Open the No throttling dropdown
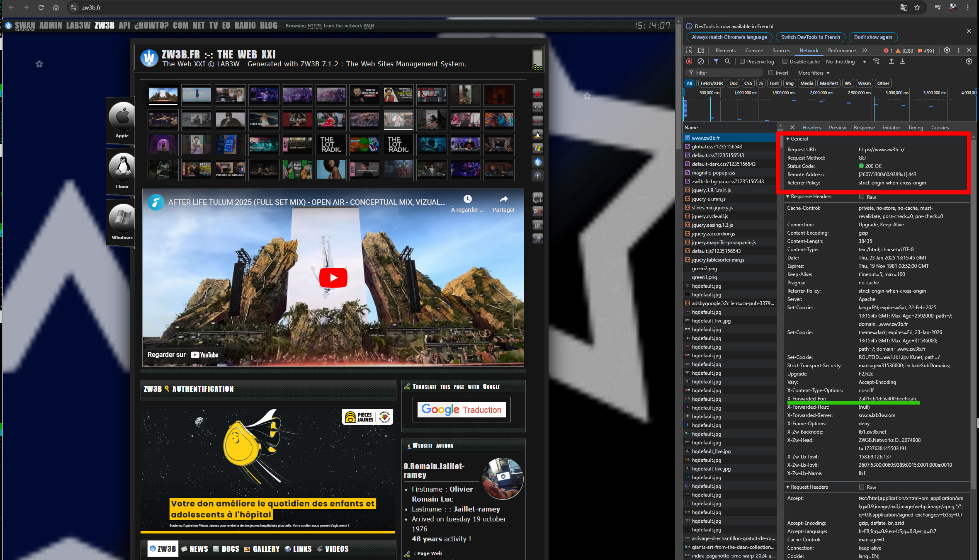Viewport: 979px width, 560px height. point(846,62)
